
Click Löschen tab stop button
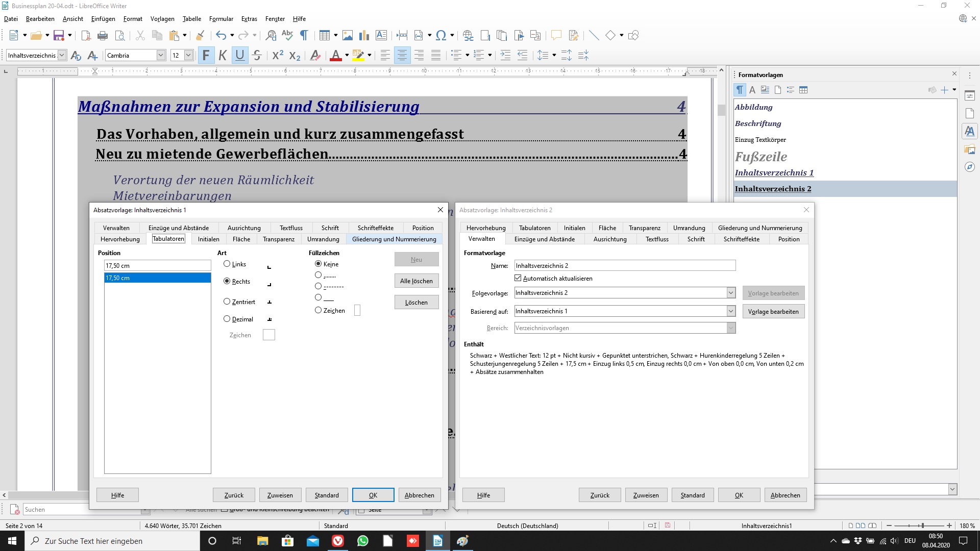pos(416,303)
